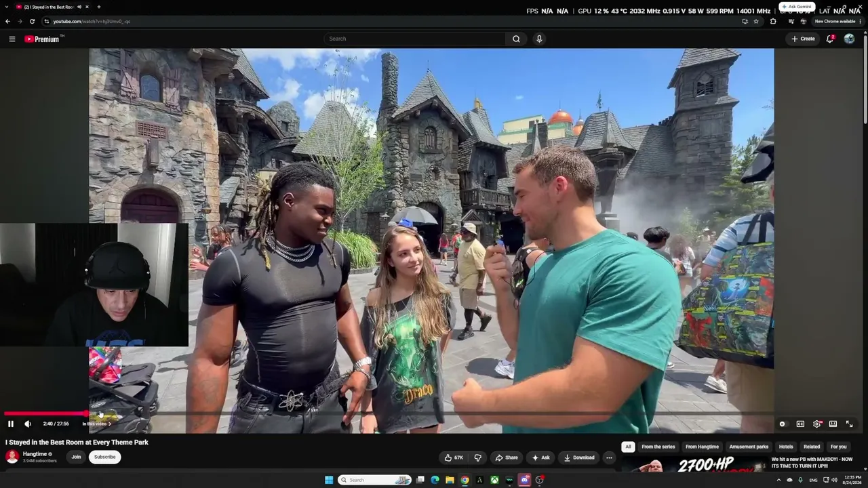868x488 pixels.
Task: Open 'We hit a new PB with MAKDDY' title
Action: coord(812,462)
